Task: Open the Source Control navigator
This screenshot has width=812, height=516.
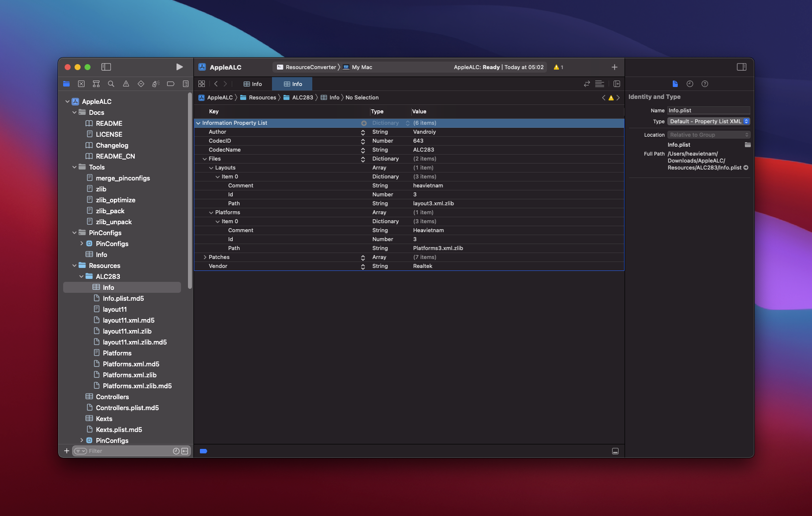Action: click(82, 84)
